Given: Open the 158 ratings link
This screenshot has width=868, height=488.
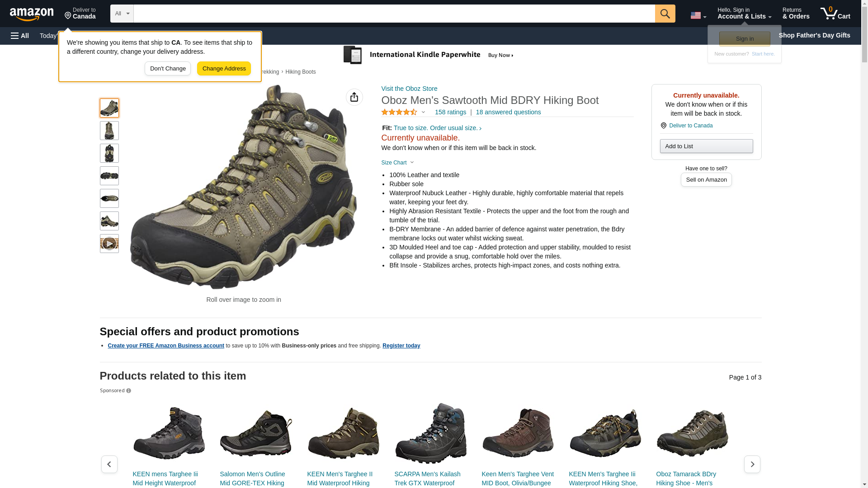Looking at the screenshot, I should pos(450,112).
